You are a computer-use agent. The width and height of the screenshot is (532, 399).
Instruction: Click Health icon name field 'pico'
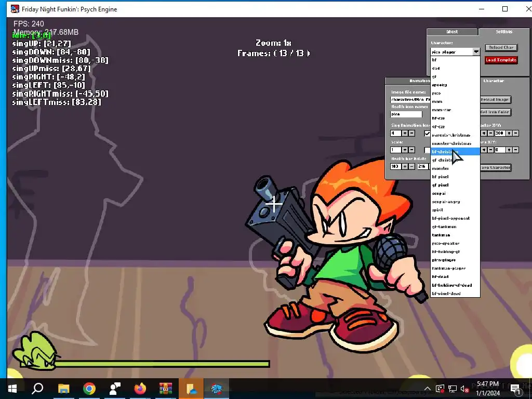click(x=406, y=114)
